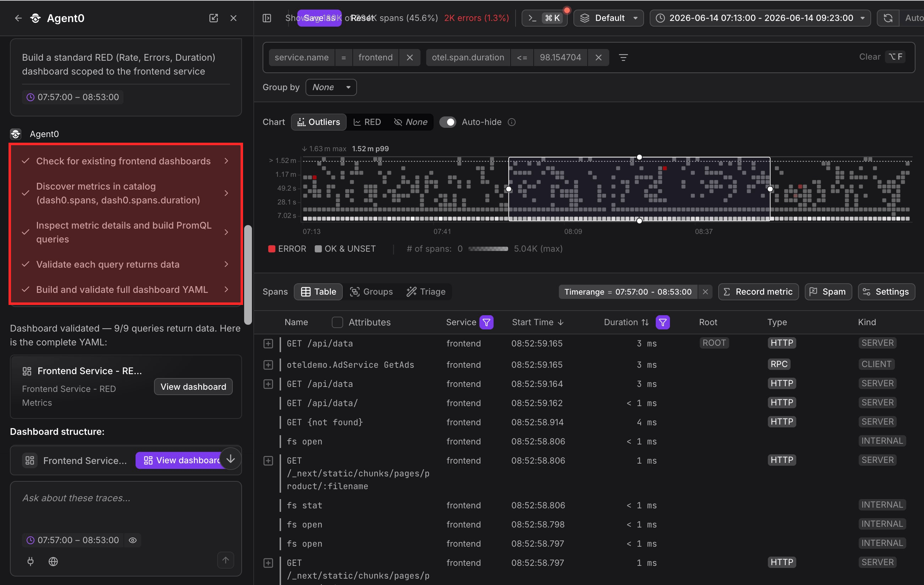Click the 07:57:00 – 08:53:00 chip in chat input

click(x=73, y=540)
